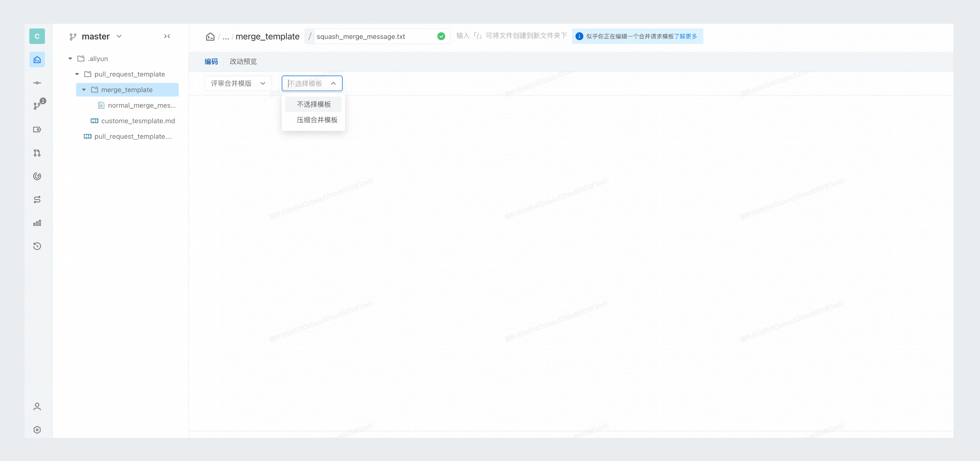Click the blue info icon in notice
The image size is (980, 461).
click(579, 36)
